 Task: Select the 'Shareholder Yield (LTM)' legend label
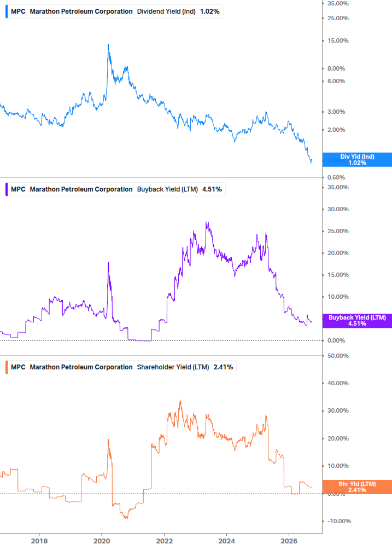coord(173,367)
